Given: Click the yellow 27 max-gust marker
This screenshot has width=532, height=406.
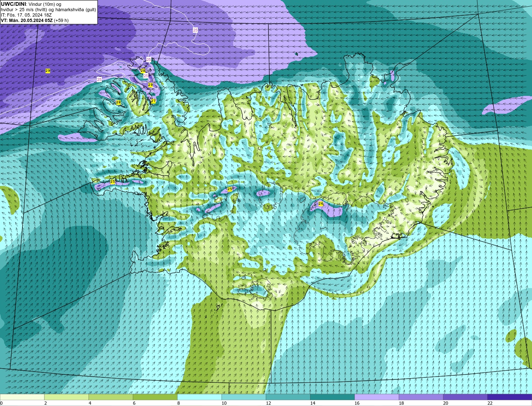Looking at the screenshot, I should [x=153, y=101].
